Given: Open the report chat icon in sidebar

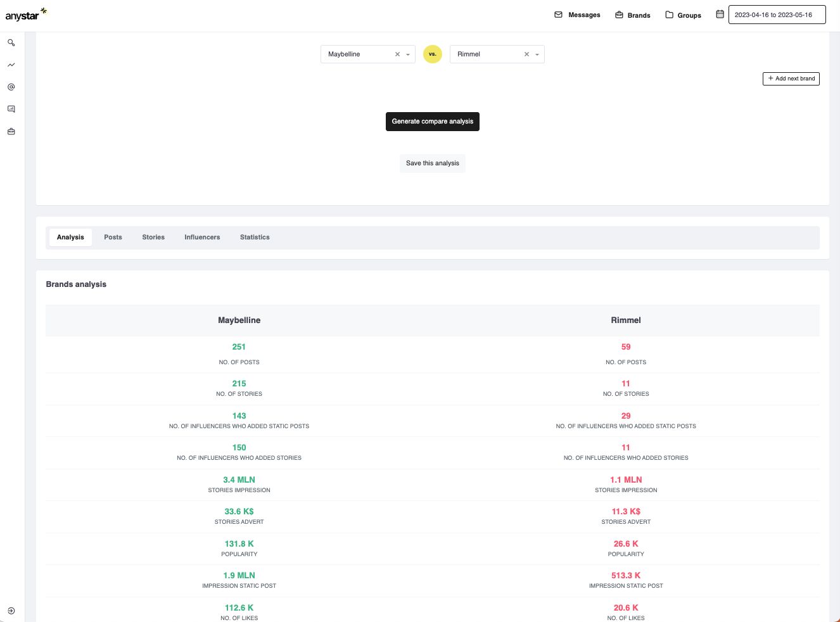Looking at the screenshot, I should [x=11, y=109].
